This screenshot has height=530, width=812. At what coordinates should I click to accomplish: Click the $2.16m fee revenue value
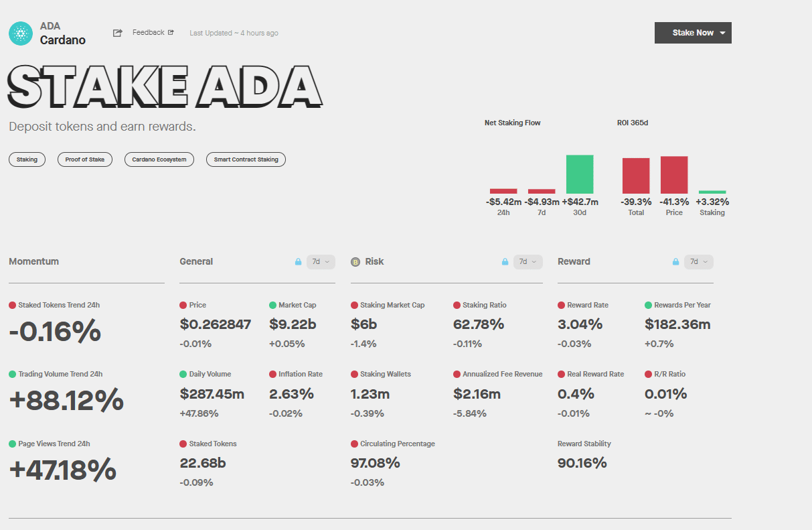[x=477, y=394]
